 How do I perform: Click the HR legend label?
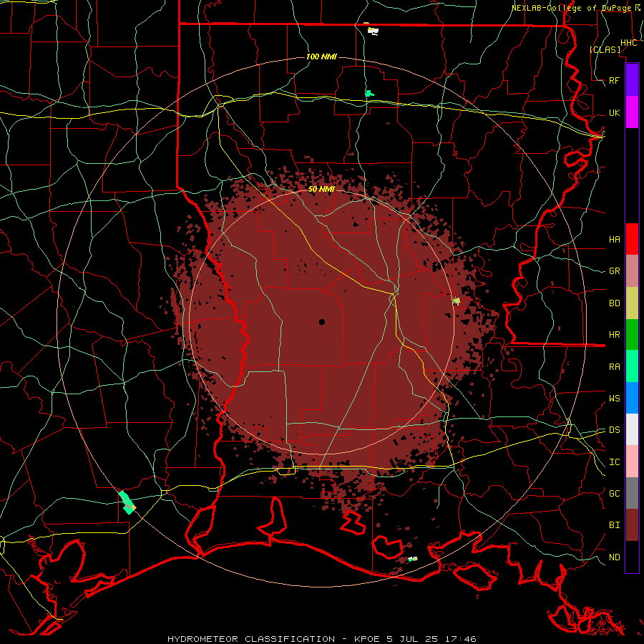pyautogui.click(x=615, y=335)
